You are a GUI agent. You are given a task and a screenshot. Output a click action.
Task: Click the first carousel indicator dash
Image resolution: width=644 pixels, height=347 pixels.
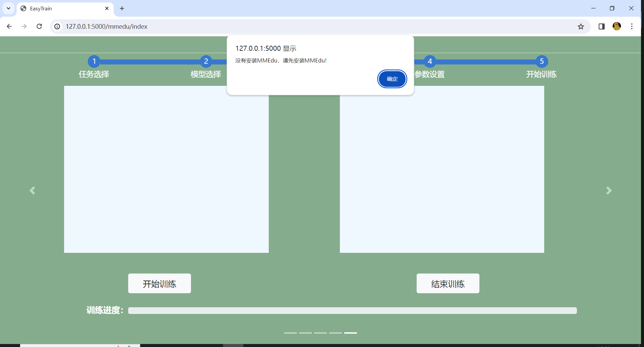click(290, 333)
